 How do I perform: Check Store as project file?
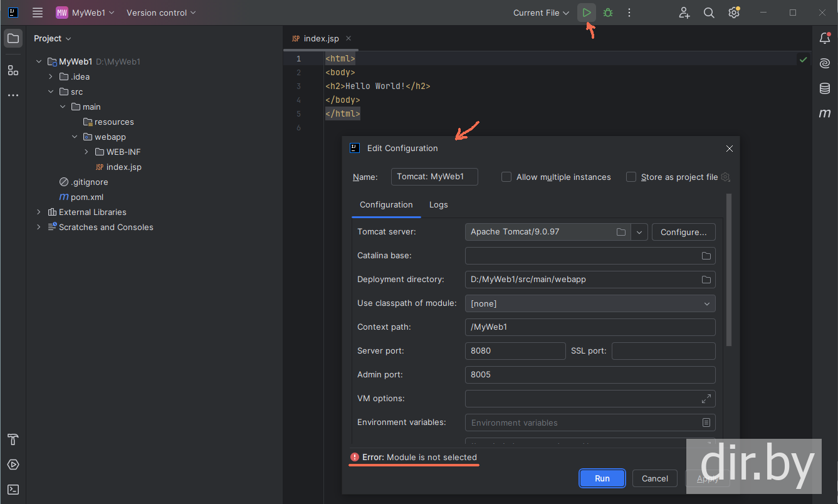coord(631,177)
